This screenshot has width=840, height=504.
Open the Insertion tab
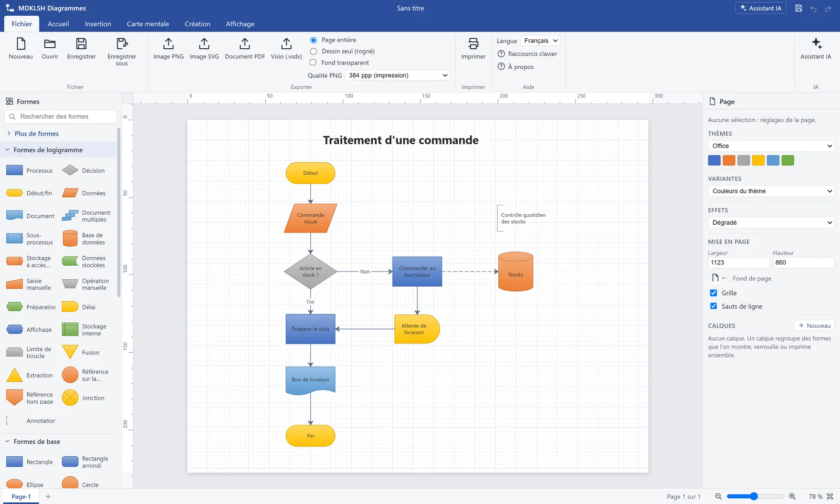tap(98, 24)
